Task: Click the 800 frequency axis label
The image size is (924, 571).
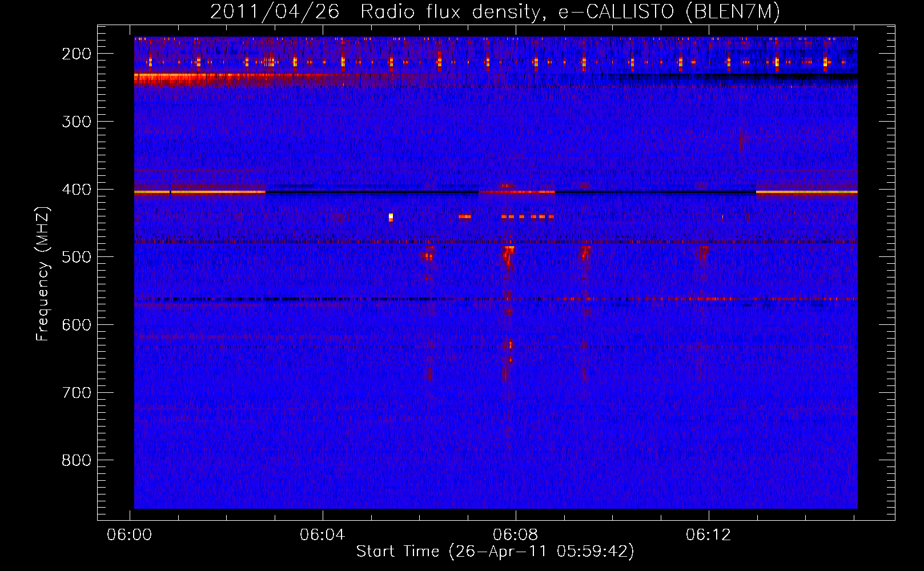Action: click(77, 460)
